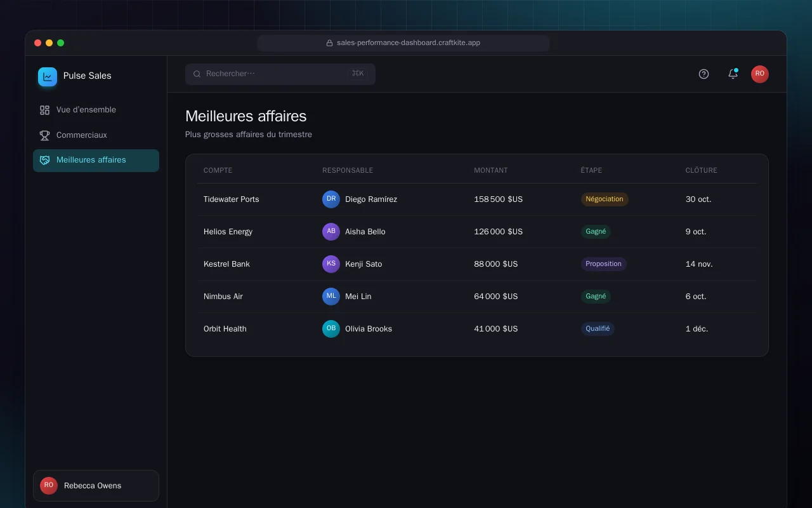812x508 pixels.
Task: Click the Pulse Sales chart logo icon
Action: [x=48, y=77]
